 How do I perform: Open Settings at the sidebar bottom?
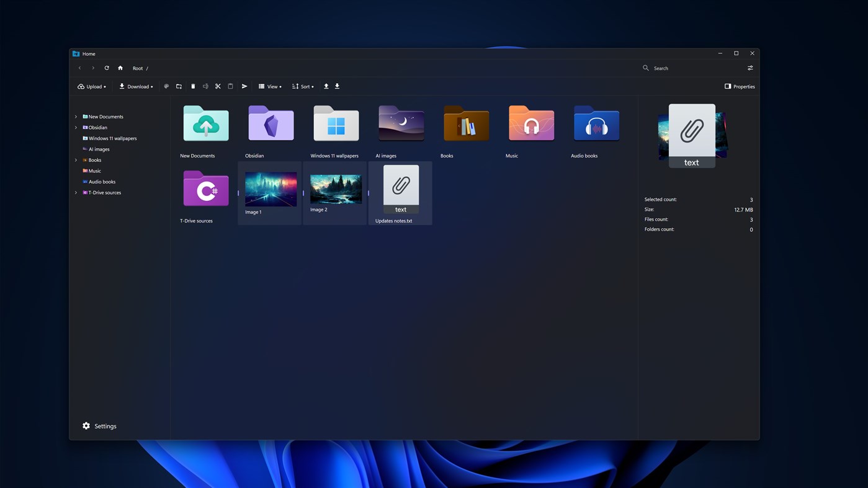tap(99, 426)
